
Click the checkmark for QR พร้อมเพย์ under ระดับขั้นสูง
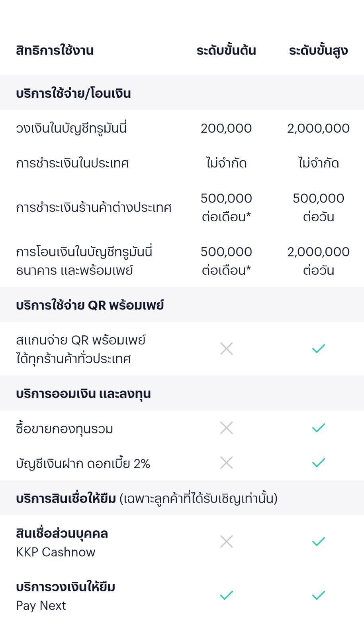point(319,349)
